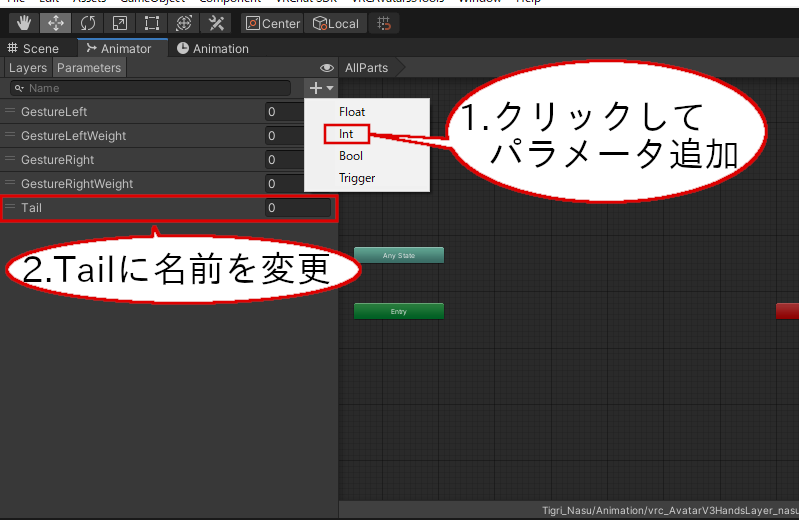The image size is (799, 520).
Task: Select the Tail parameter name
Action: (x=31, y=207)
